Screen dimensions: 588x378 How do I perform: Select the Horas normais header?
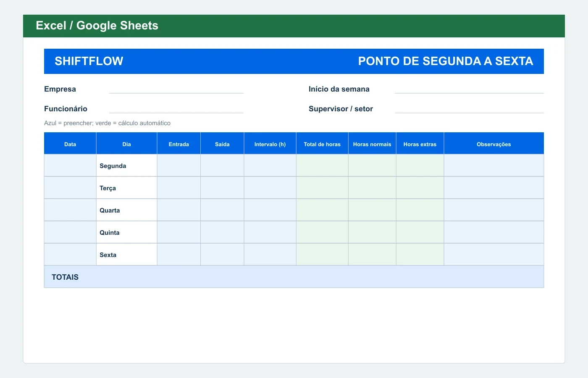372,144
